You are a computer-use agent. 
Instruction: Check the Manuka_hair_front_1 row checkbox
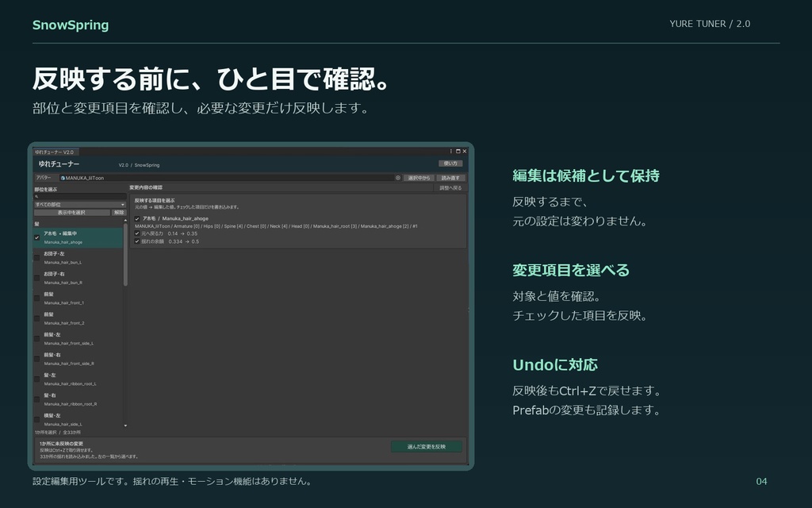pos(36,298)
